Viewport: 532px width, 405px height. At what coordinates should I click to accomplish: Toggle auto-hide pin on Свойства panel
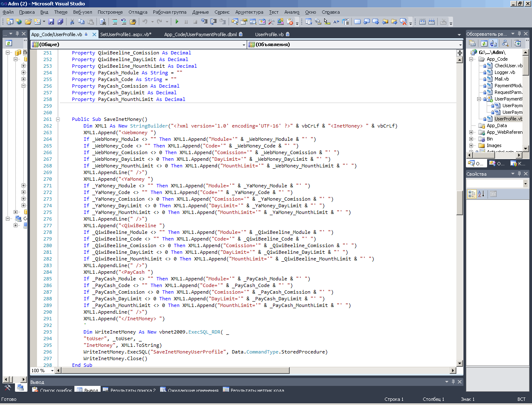pyautogui.click(x=519, y=174)
